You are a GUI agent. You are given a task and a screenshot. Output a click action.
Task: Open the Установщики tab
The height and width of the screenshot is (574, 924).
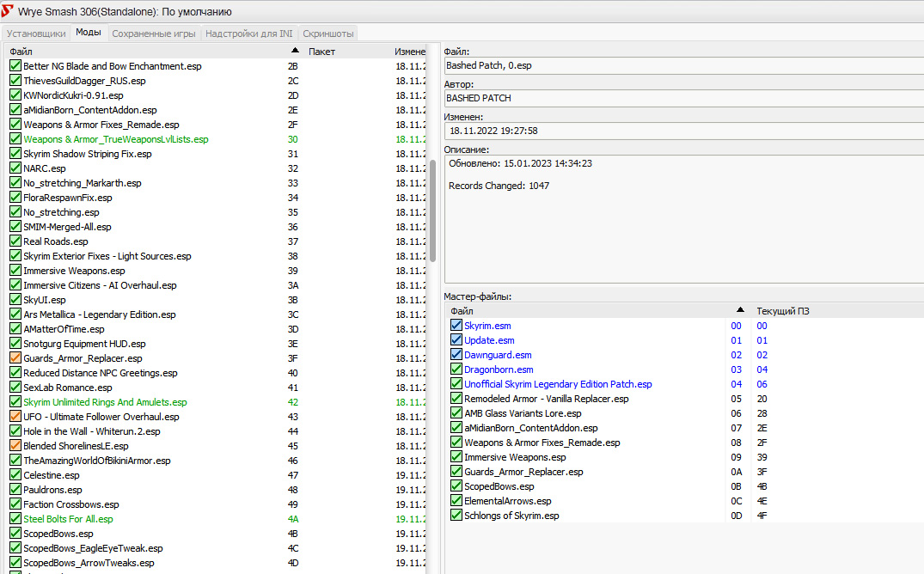36,34
